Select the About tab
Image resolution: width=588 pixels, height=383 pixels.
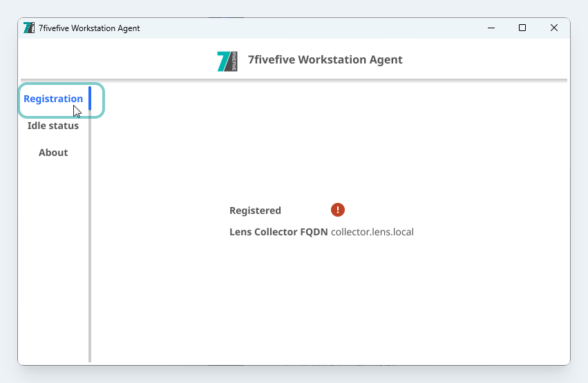click(x=53, y=153)
